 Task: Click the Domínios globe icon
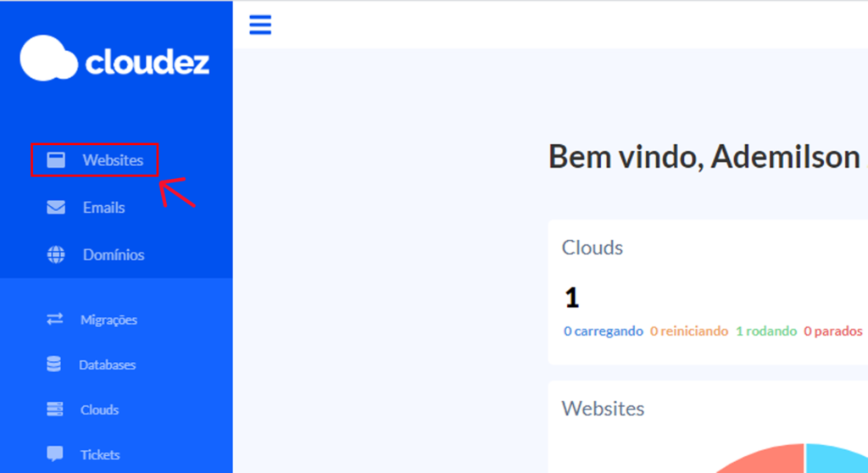click(56, 255)
